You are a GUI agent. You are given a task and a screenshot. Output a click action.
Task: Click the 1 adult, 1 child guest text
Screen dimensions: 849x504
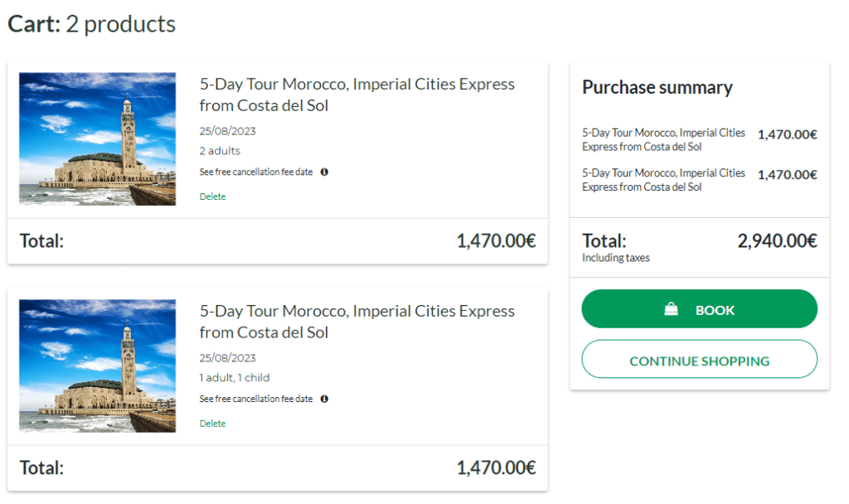235,378
